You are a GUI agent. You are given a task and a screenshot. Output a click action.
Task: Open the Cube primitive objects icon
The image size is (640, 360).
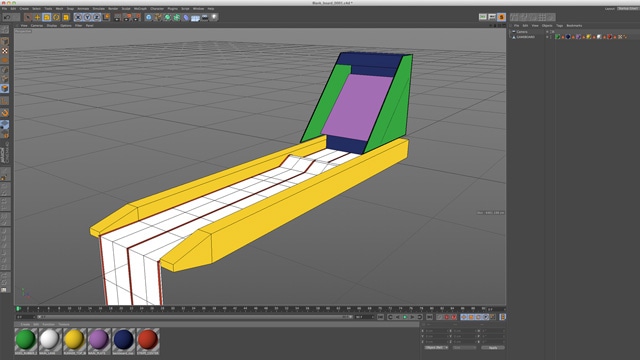coord(149,17)
